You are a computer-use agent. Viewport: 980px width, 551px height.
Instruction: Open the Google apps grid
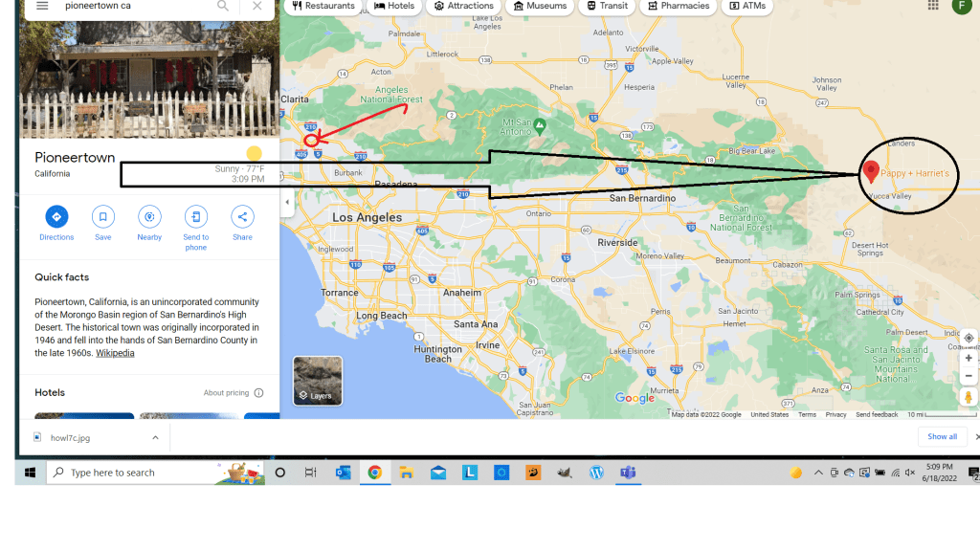tap(933, 6)
